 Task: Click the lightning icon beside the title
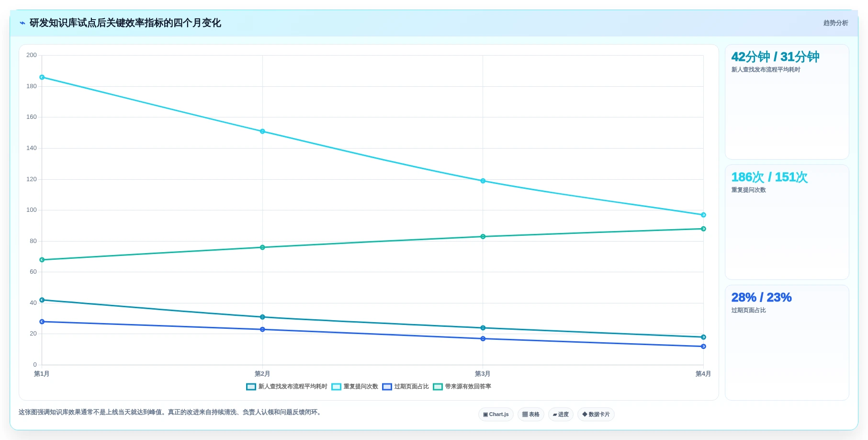coord(23,23)
